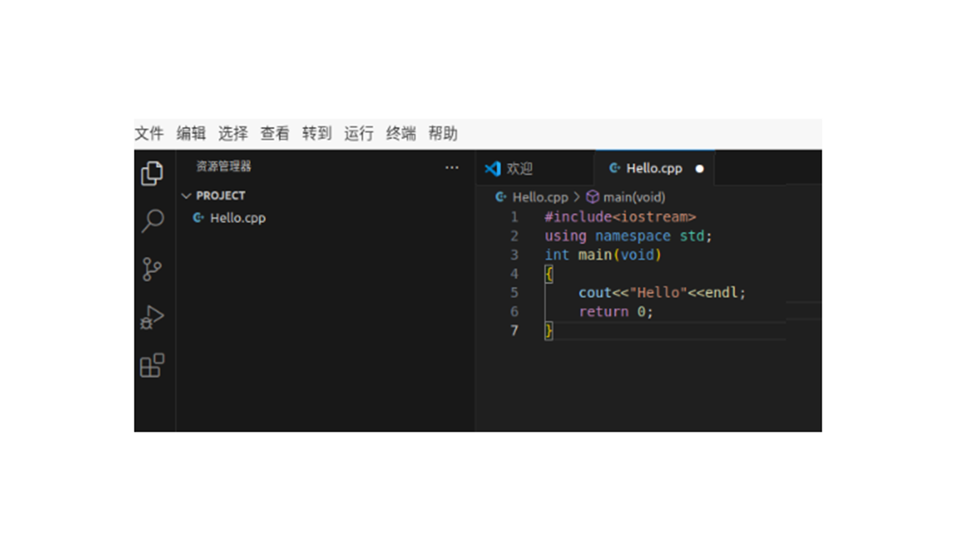This screenshot has width=980, height=551.
Task: Click Hello.cpp in the breadcrumb path
Action: 540,197
